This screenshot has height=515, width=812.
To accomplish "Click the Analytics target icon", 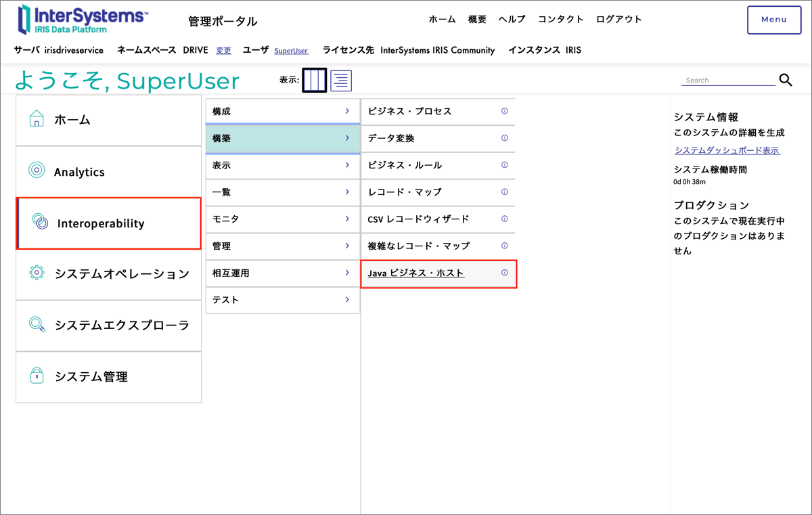I will coord(37,171).
